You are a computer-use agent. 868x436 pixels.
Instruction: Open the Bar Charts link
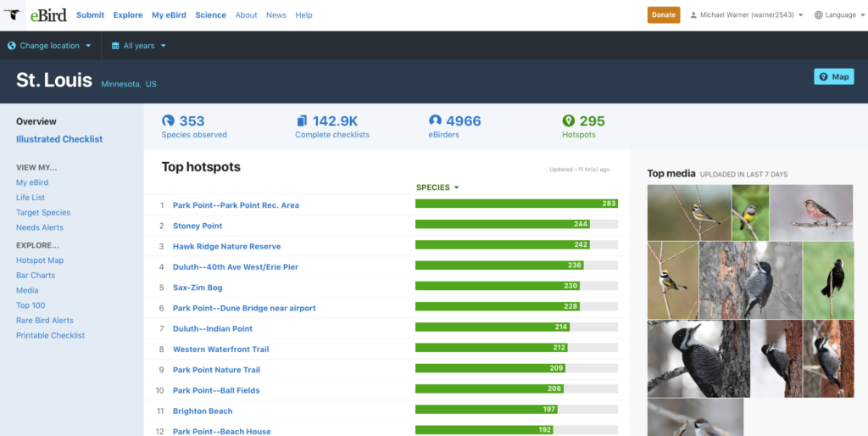(x=36, y=275)
